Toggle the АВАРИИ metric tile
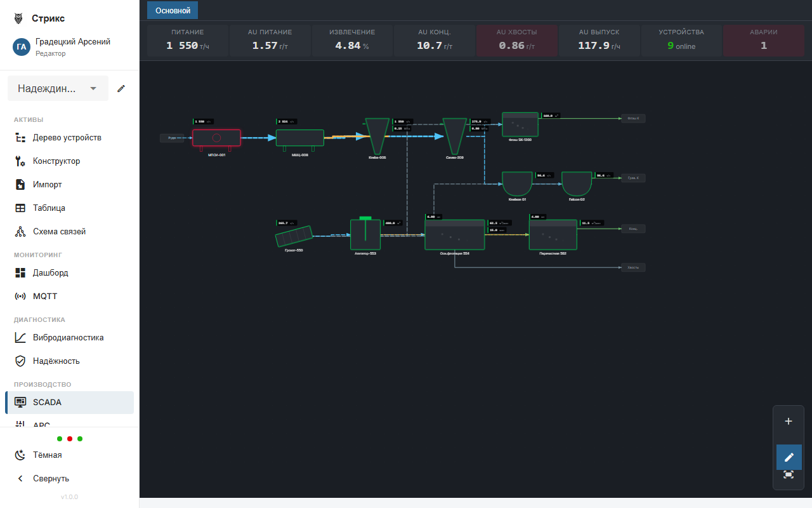This screenshot has height=508, width=812. pyautogui.click(x=763, y=39)
